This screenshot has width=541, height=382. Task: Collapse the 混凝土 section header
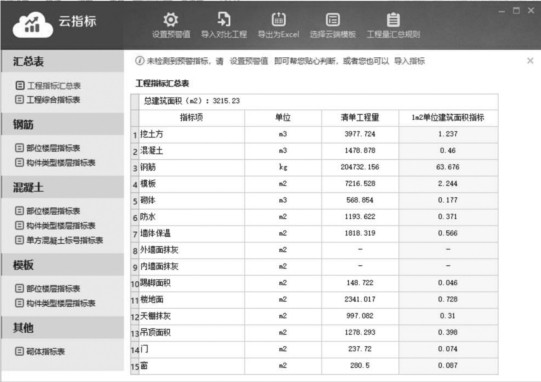tap(62, 187)
